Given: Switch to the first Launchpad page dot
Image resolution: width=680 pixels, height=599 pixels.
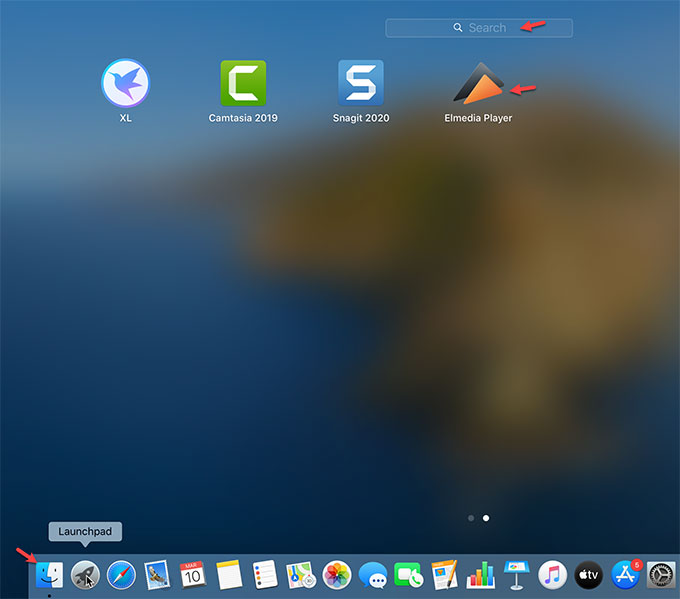Looking at the screenshot, I should click(x=471, y=518).
